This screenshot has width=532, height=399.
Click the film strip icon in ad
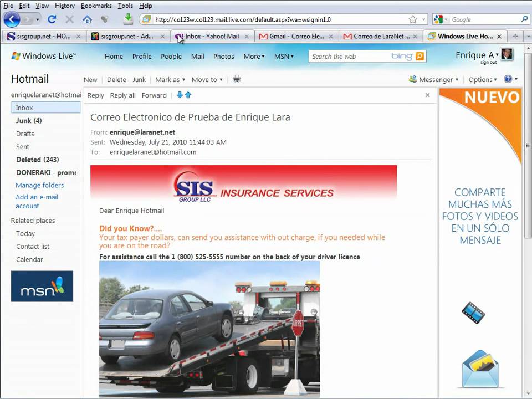(x=473, y=313)
